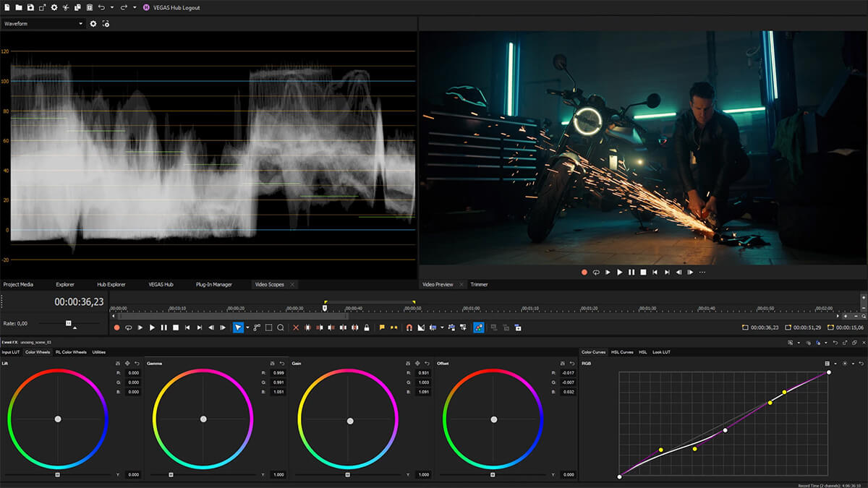Insert a marker using the flag icon

coord(382,328)
